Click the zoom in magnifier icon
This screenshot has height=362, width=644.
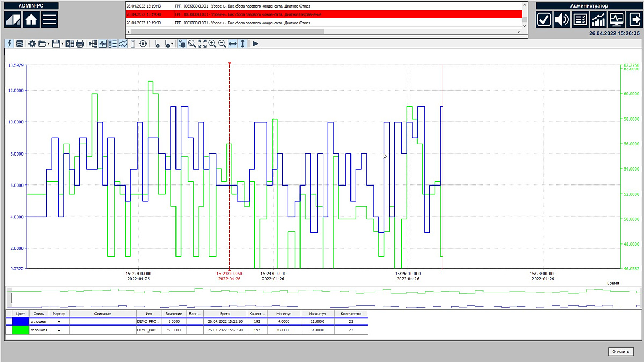click(x=213, y=43)
